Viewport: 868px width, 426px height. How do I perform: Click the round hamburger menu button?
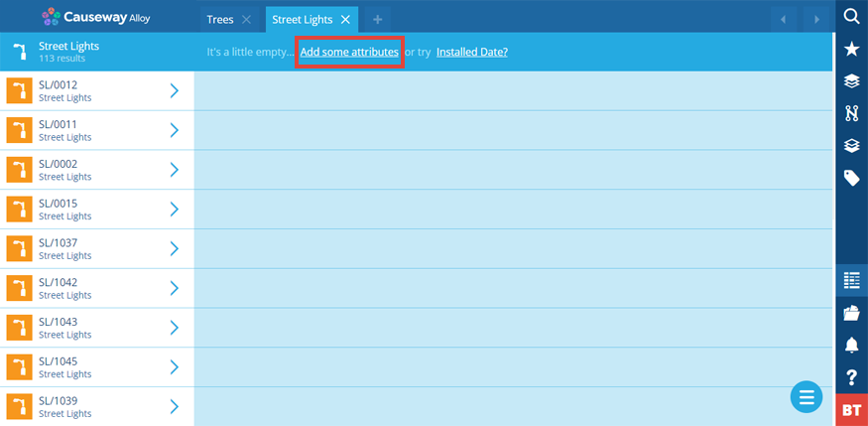(x=806, y=396)
